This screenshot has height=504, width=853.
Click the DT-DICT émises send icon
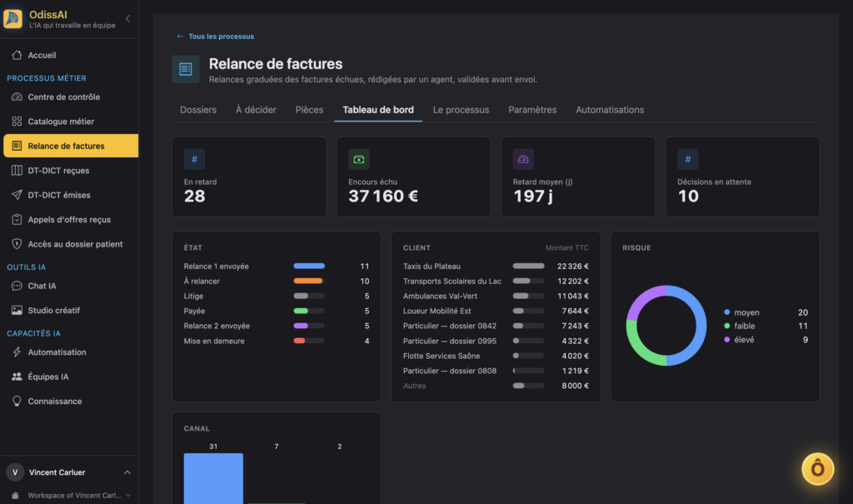pyautogui.click(x=17, y=195)
